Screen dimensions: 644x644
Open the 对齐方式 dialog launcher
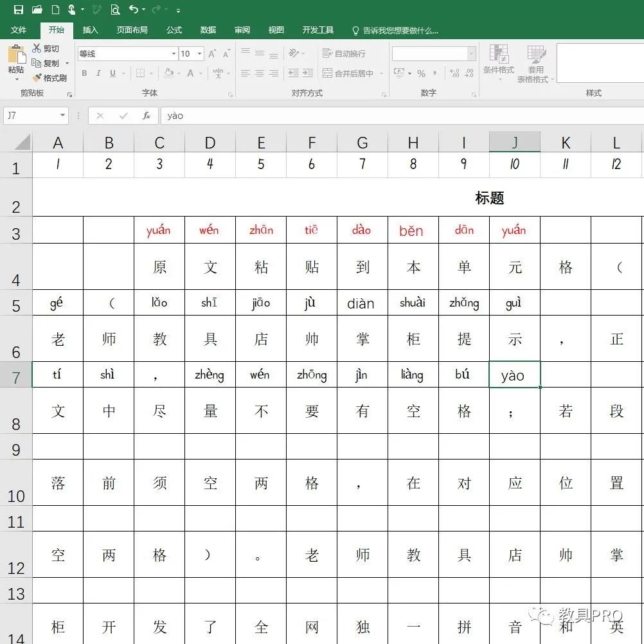click(384, 95)
